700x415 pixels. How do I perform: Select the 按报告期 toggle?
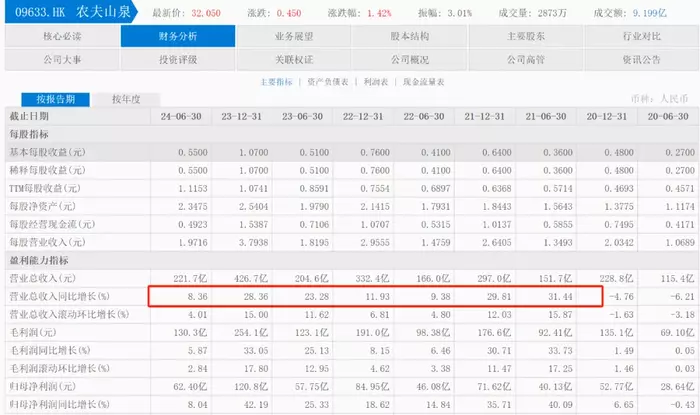tap(55, 99)
